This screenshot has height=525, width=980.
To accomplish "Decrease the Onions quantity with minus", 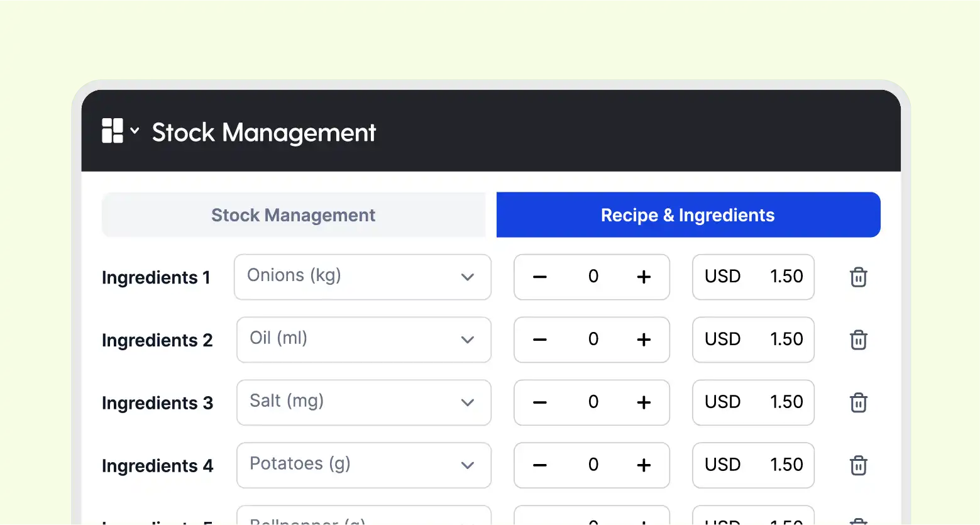I will (x=540, y=277).
